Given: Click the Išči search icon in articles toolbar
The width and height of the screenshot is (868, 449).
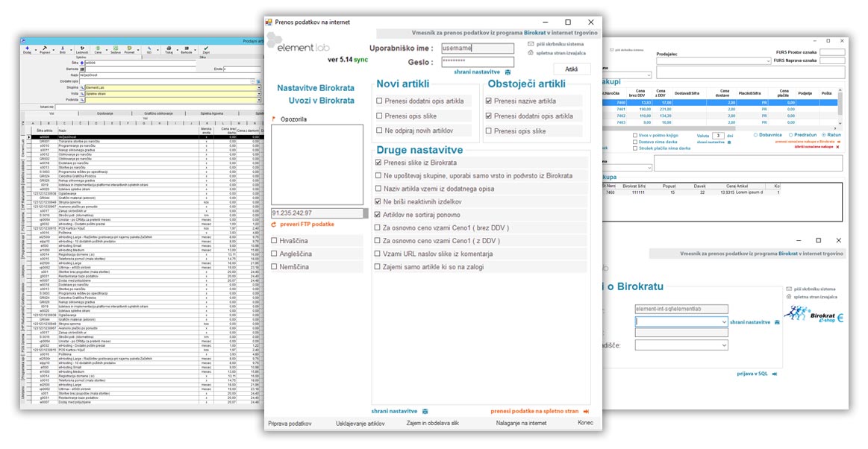Looking at the screenshot, I should tap(149, 48).
